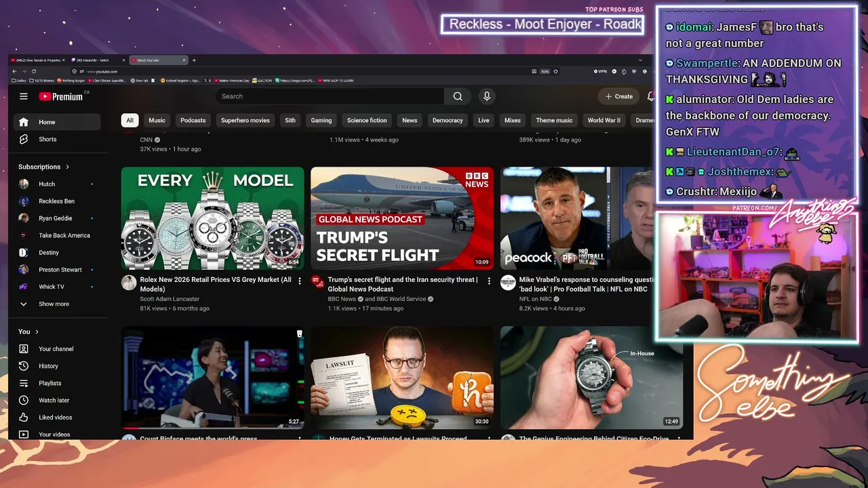Open the VPN extension in the browser toolbar
Image resolution: width=868 pixels, height=488 pixels.
(600, 71)
